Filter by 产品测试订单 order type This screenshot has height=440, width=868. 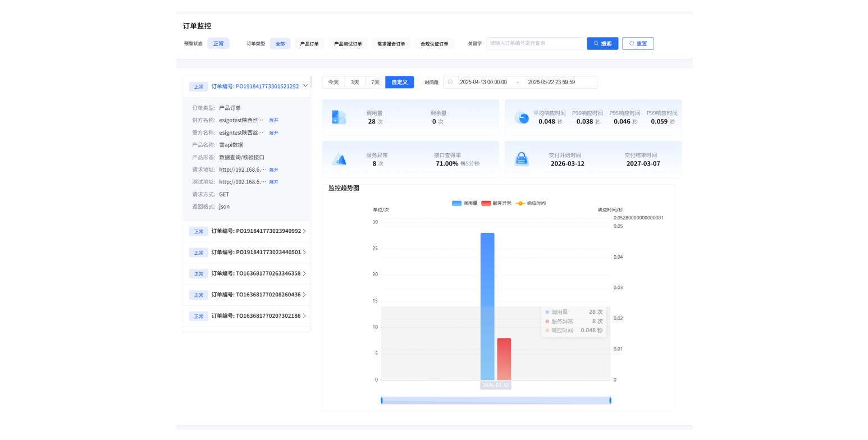tap(348, 44)
